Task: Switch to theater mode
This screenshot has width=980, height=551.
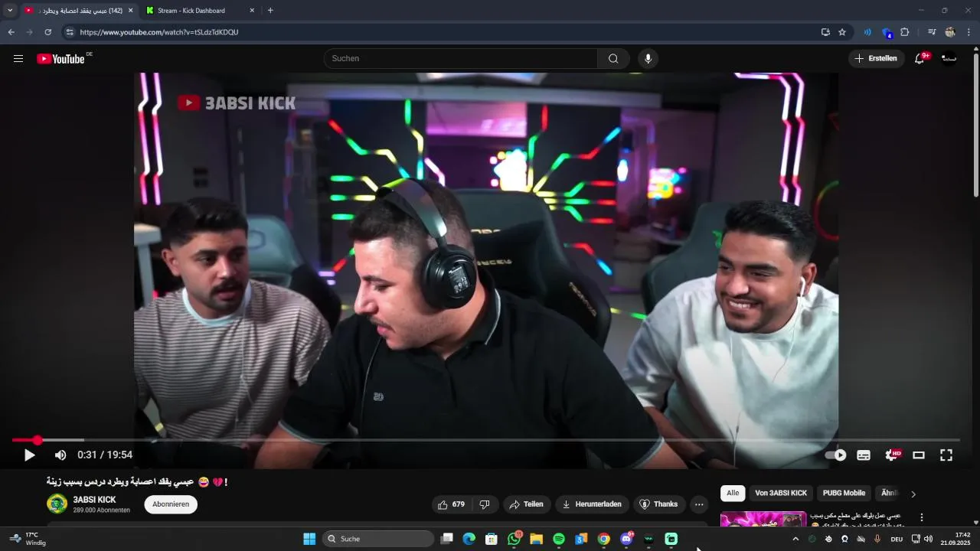Action: coord(919,455)
